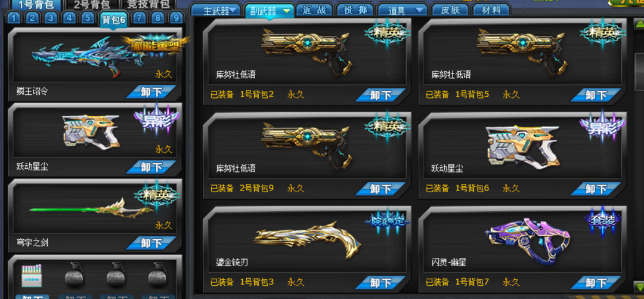Open the 主武器 category dropdown

(216, 11)
